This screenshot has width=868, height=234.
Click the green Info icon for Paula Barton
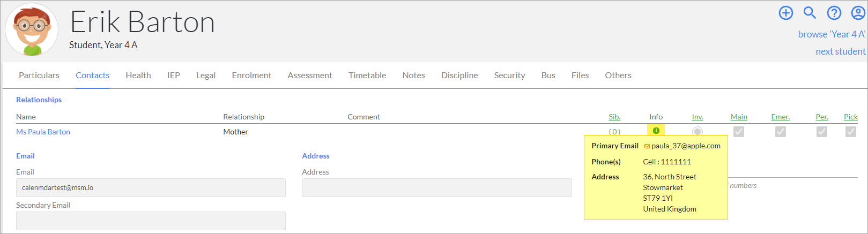click(x=656, y=131)
